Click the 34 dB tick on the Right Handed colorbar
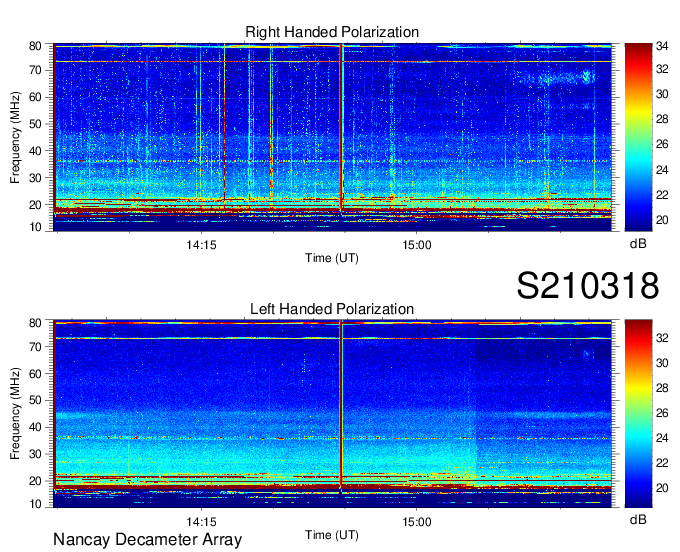680x552 pixels. pyautogui.click(x=662, y=46)
